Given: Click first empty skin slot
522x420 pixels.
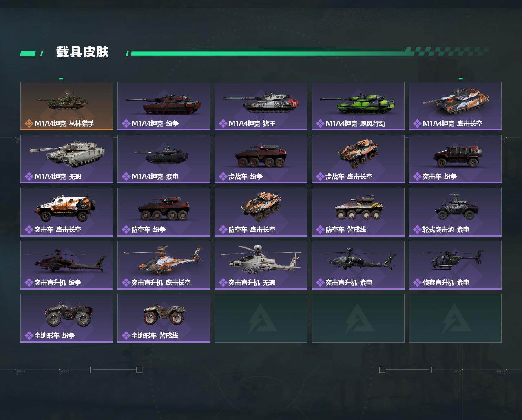Looking at the screenshot, I should pyautogui.click(x=261, y=318).
